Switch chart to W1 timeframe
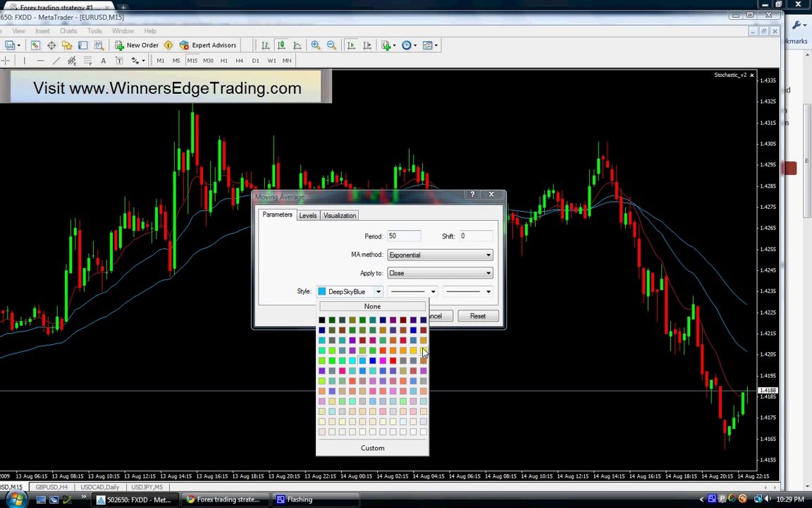 tap(271, 61)
